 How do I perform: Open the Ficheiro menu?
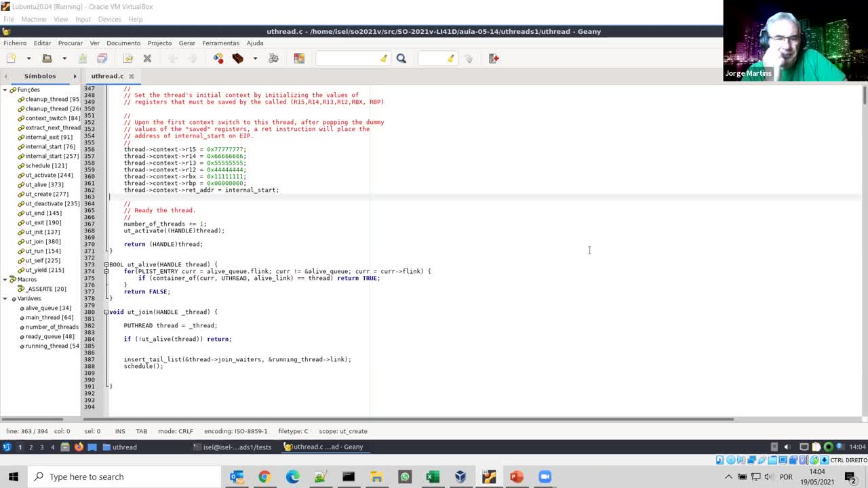15,43
